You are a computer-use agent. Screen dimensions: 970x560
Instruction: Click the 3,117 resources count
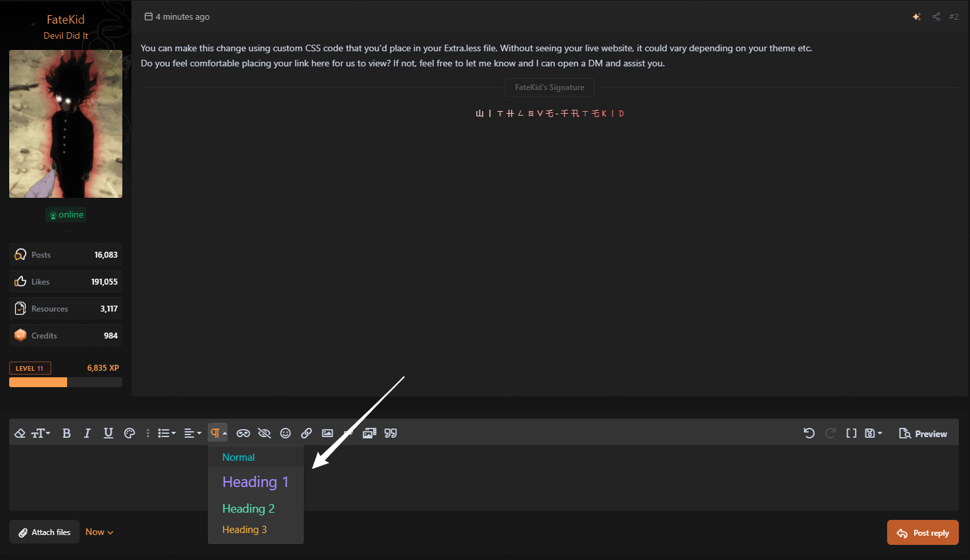109,309
